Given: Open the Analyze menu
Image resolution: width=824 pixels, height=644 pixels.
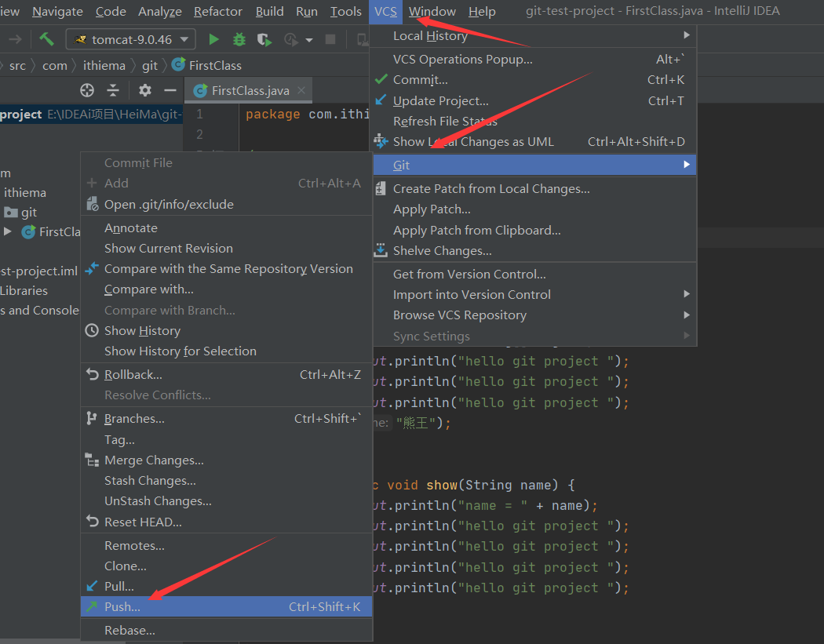Looking at the screenshot, I should tap(160, 12).
